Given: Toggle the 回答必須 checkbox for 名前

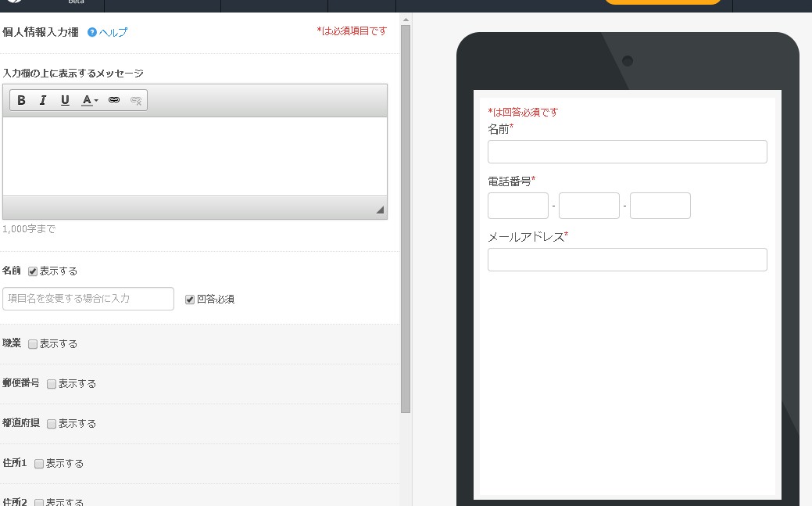Looking at the screenshot, I should point(190,299).
